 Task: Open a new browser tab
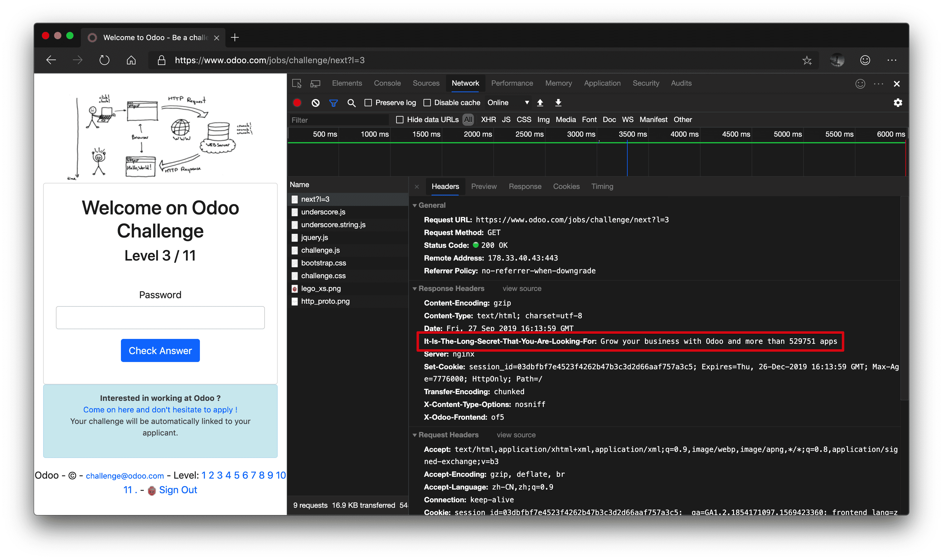(x=235, y=37)
